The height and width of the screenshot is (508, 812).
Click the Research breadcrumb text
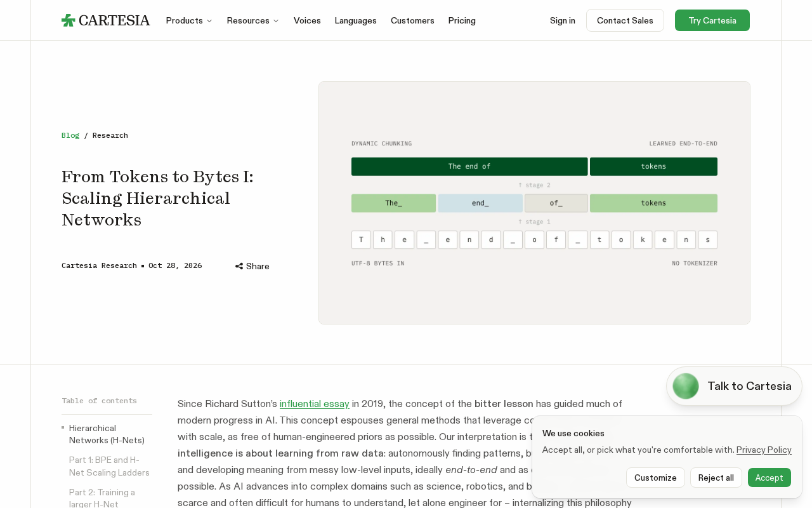pyautogui.click(x=110, y=135)
